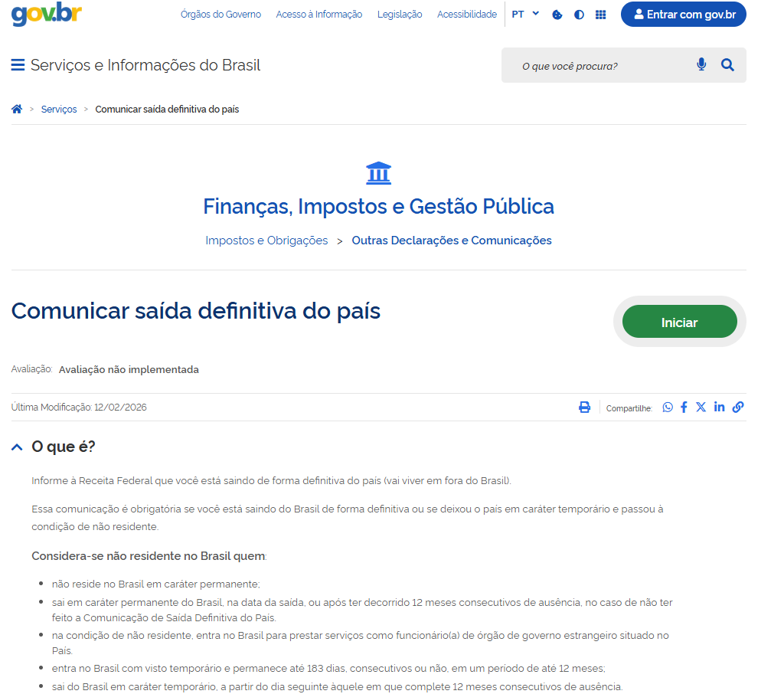Open the hamburger main menu
The height and width of the screenshot is (694, 784).
pyautogui.click(x=18, y=65)
